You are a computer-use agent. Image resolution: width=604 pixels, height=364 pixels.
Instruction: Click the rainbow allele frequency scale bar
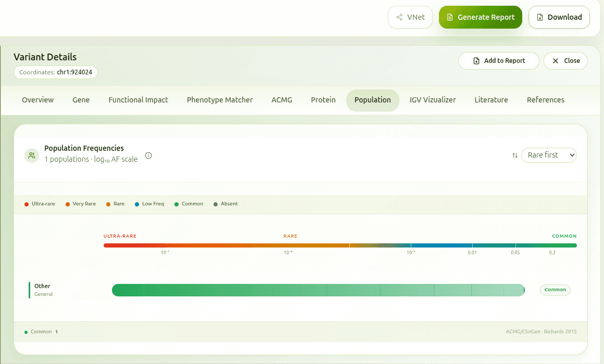point(339,245)
